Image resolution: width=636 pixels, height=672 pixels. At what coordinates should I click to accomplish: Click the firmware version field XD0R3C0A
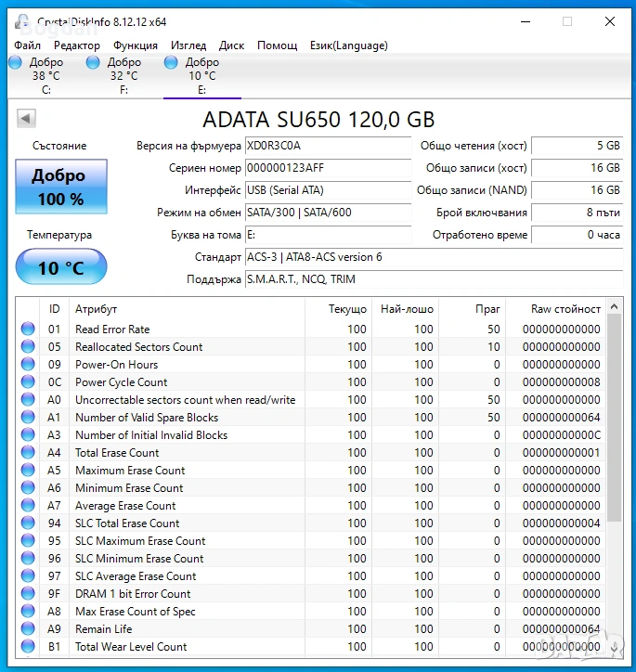[x=327, y=146]
